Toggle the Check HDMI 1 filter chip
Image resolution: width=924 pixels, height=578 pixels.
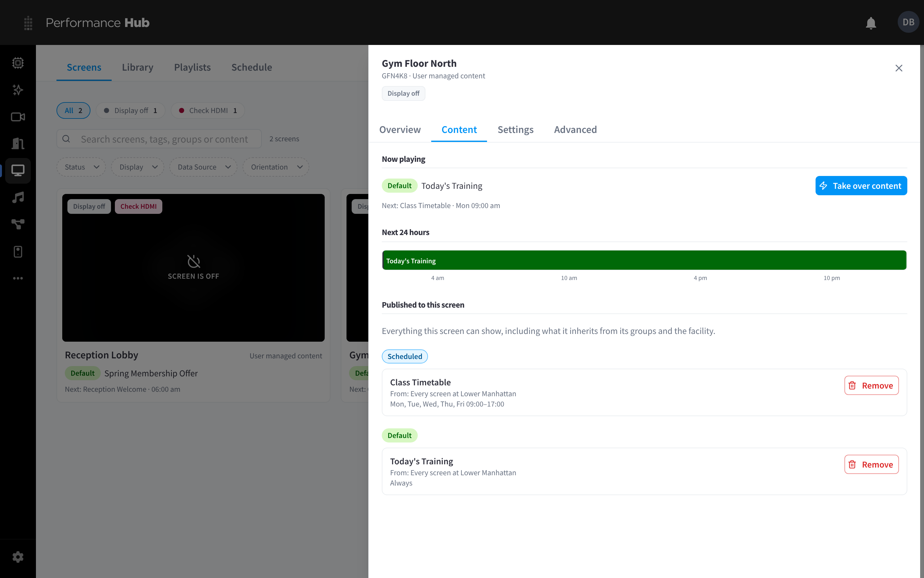[x=208, y=110]
